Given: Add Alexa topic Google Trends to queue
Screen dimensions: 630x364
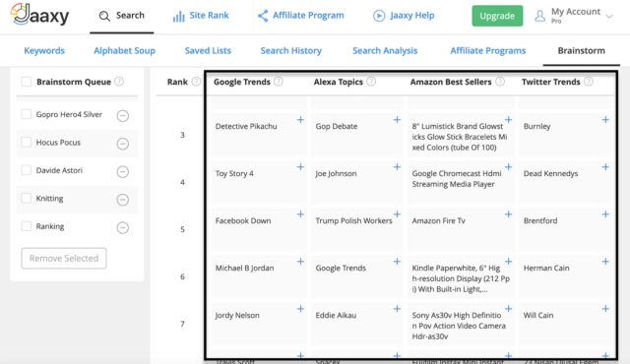Looking at the screenshot, I should point(397,262).
